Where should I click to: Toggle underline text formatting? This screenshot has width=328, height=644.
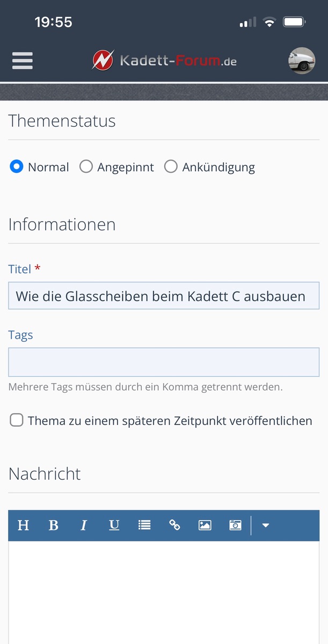[x=114, y=525]
